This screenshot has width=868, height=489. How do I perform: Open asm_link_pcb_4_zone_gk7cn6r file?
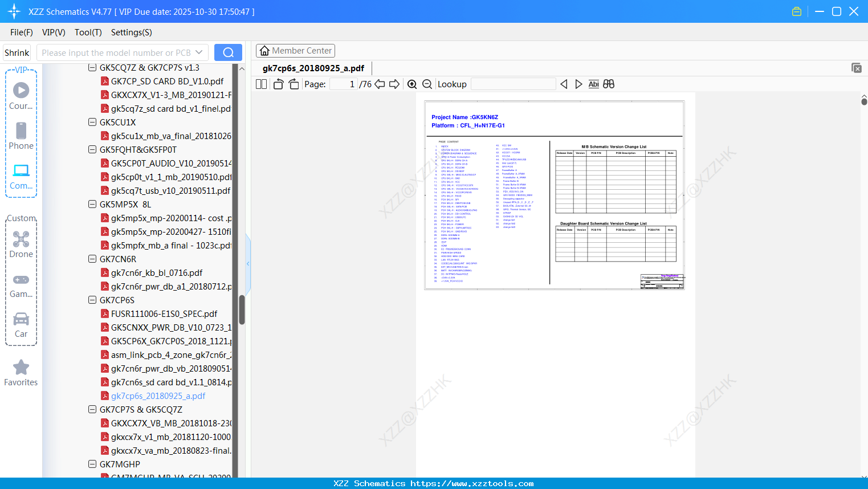coord(171,354)
